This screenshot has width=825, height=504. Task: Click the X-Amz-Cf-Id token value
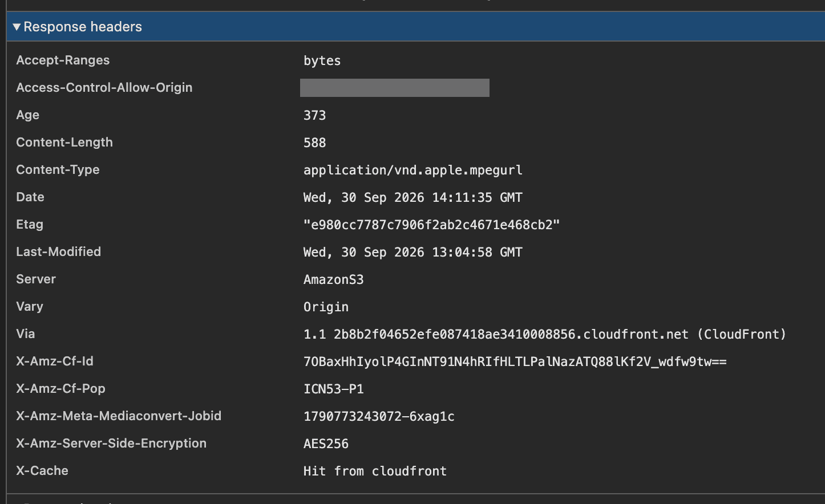(515, 361)
